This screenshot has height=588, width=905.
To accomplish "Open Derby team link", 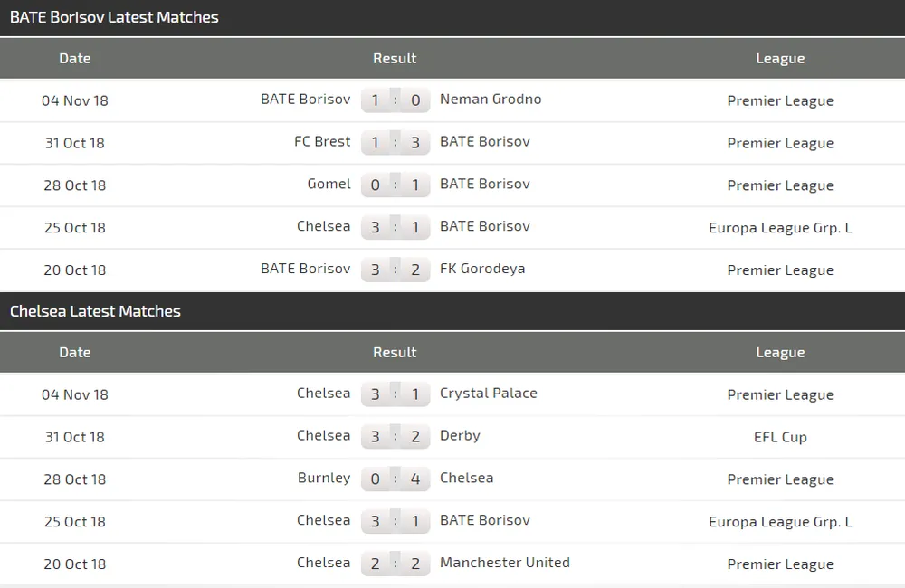I will [460, 436].
